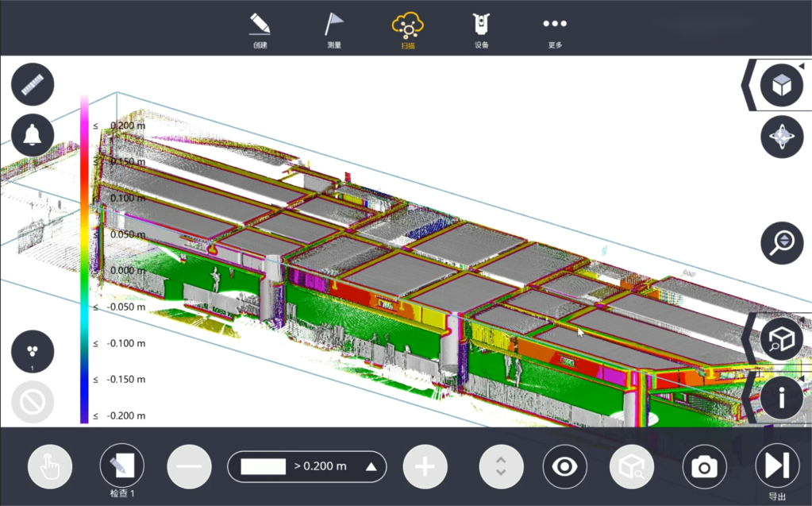Click the deviation color scale bar
The width and height of the screenshot is (812, 506).
click(84, 259)
